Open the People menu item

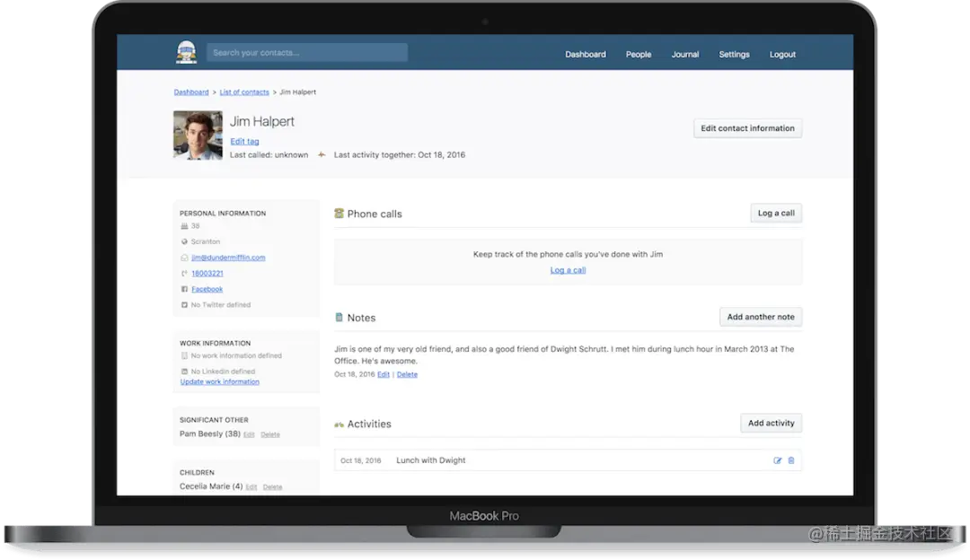(x=639, y=55)
